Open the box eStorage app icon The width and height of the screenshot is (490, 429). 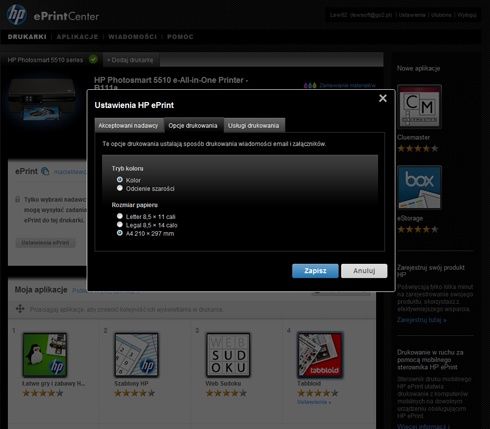click(419, 187)
